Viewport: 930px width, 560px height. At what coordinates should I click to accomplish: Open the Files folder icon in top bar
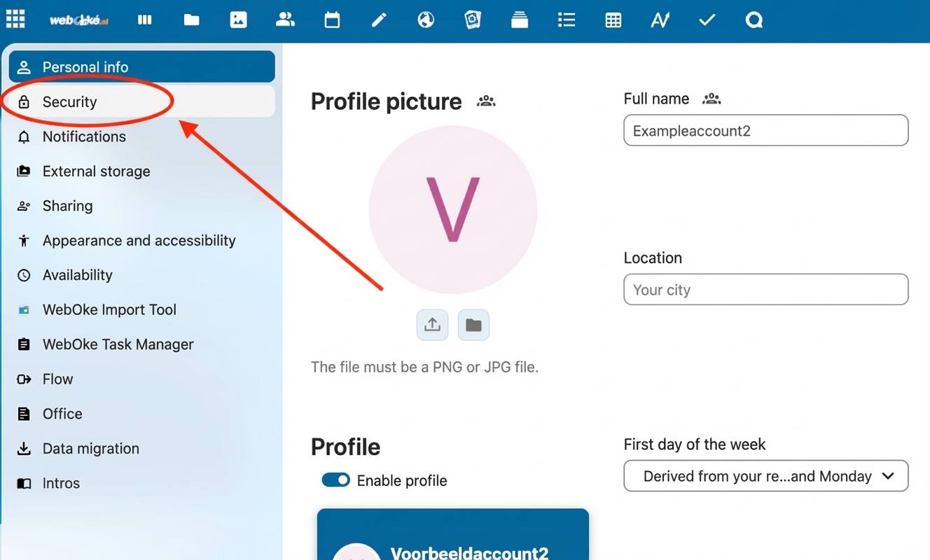(x=191, y=20)
